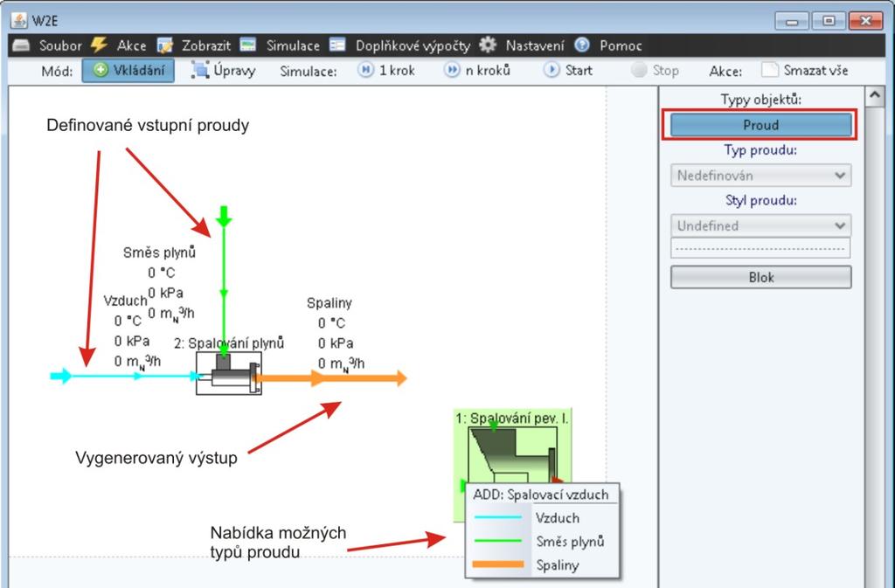895x588 pixels.
Task: Open the Doplňkové výpočty menu
Action: click(413, 45)
